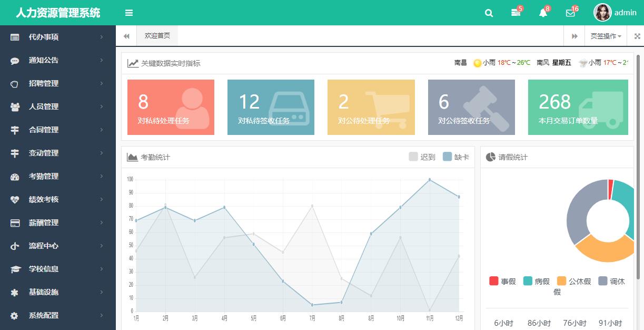Image resolution: width=644 pixels, height=330 pixels.
Task: Toggle the hamburger sidebar menu icon
Action: pyautogui.click(x=129, y=13)
